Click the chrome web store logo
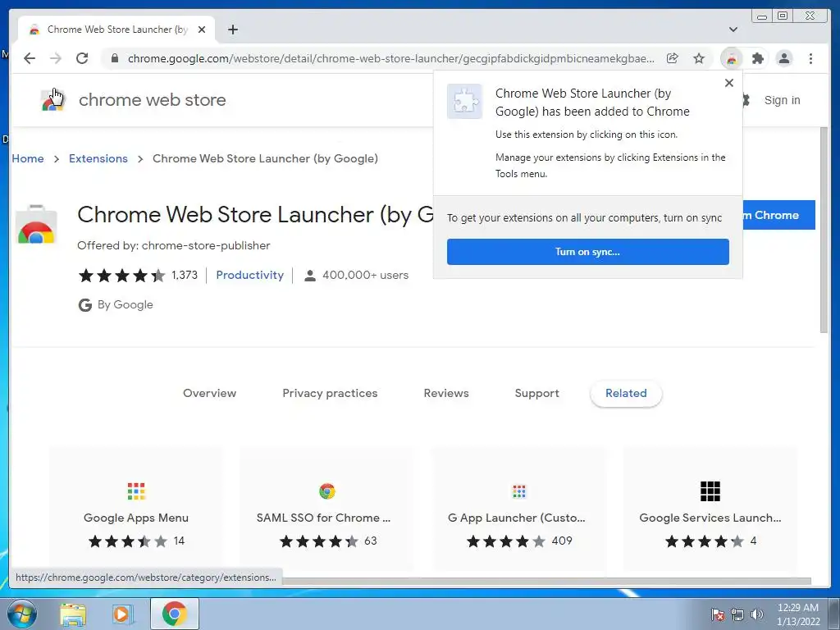The width and height of the screenshot is (840, 630). click(x=133, y=100)
